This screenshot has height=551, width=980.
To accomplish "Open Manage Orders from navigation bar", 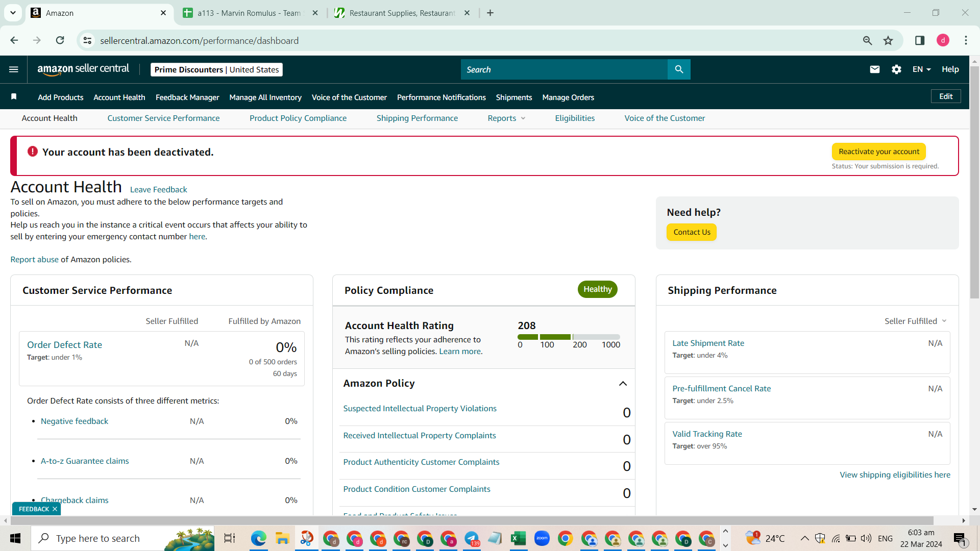I will pos(568,97).
